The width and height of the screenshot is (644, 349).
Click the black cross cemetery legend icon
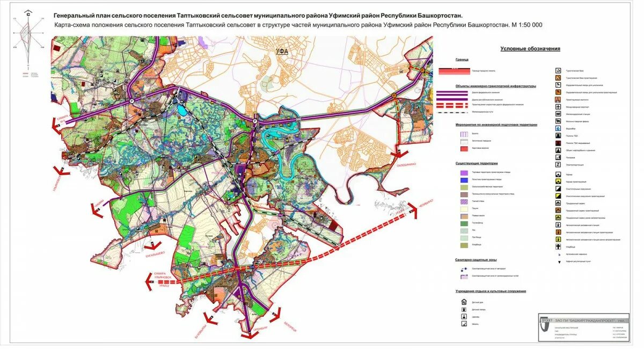click(x=558, y=247)
